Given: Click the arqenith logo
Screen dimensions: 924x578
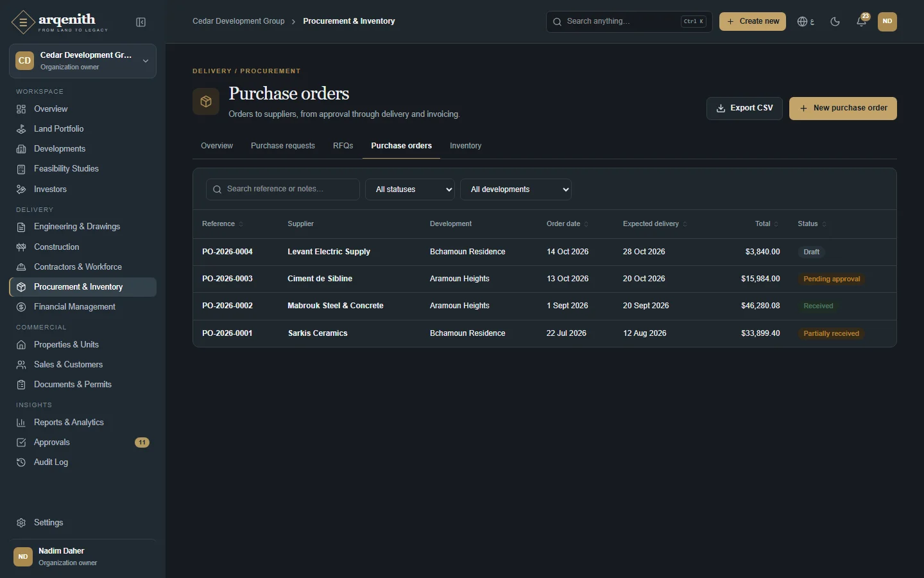Looking at the screenshot, I should (x=60, y=22).
